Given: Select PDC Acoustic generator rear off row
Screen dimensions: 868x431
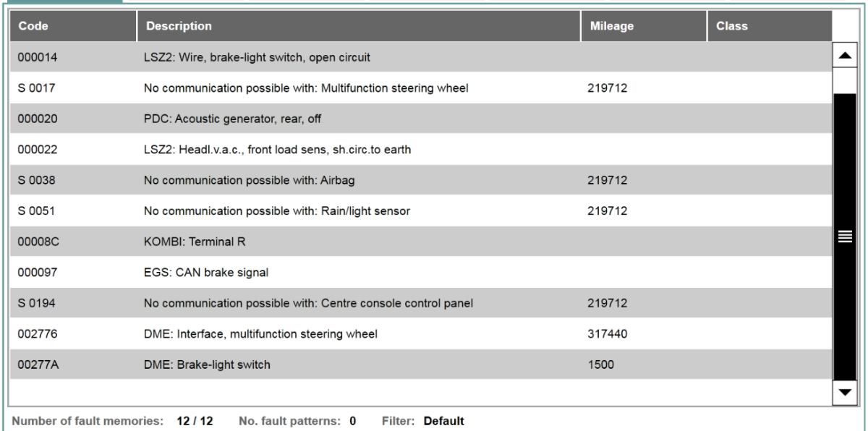Looking at the screenshot, I should click(x=422, y=119).
